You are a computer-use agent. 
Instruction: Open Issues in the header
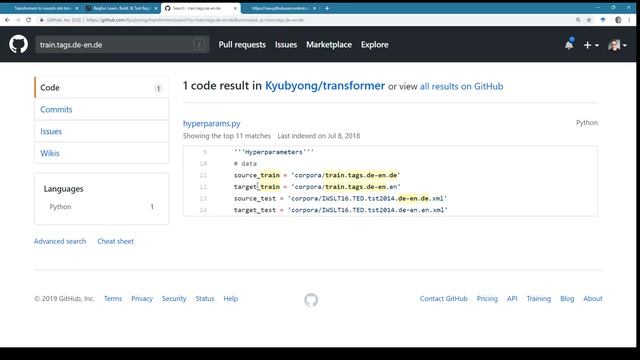tap(286, 44)
